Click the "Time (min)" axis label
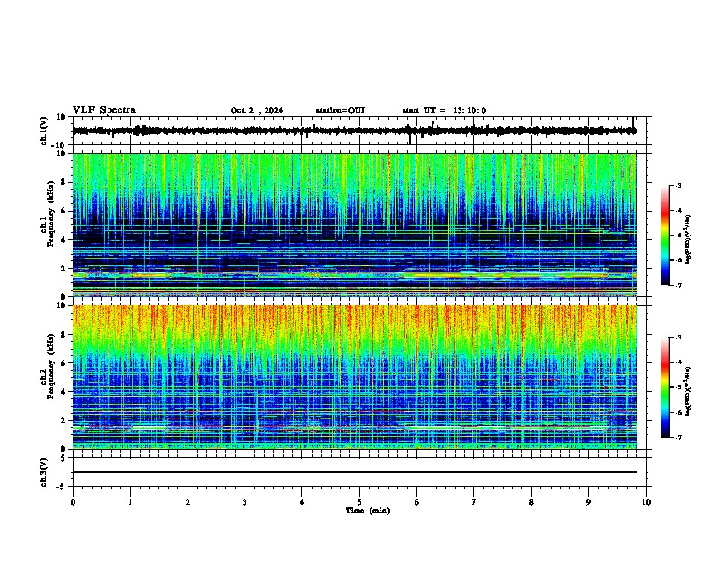 (x=368, y=511)
